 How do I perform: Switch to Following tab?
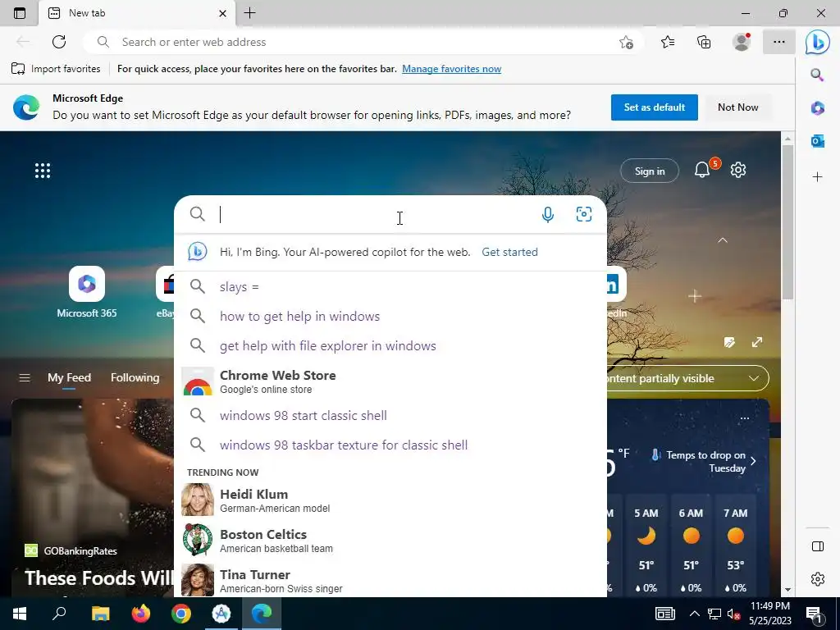tap(135, 377)
